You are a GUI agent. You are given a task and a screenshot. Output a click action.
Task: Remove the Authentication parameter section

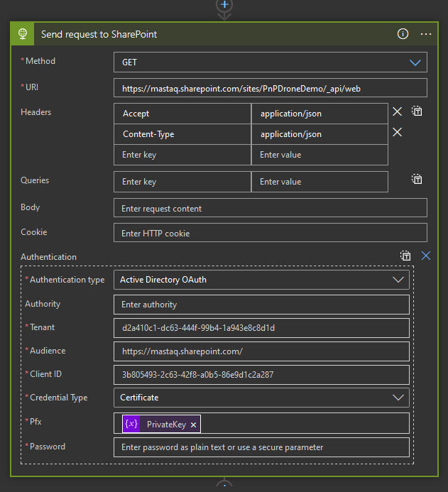point(426,256)
